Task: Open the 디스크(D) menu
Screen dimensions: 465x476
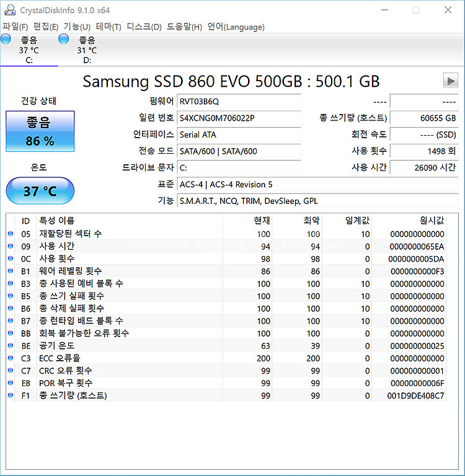Action: click(x=144, y=27)
